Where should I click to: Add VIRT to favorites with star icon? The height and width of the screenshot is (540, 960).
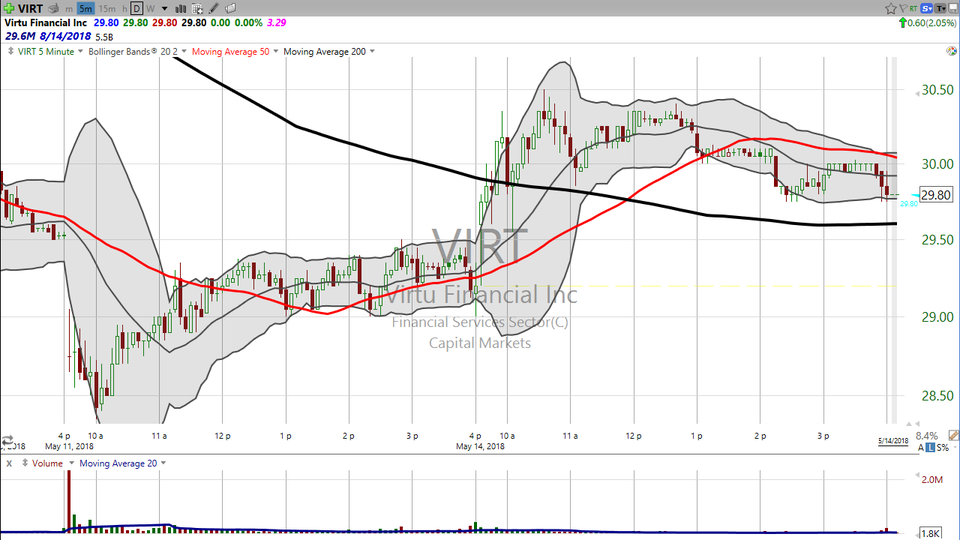891,8
